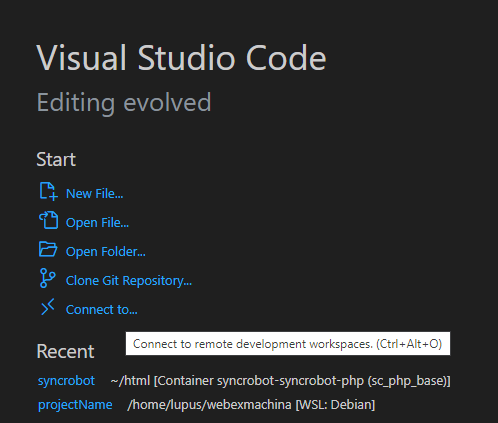Choose the Open File... link
This screenshot has width=498, height=423.
coord(97,223)
